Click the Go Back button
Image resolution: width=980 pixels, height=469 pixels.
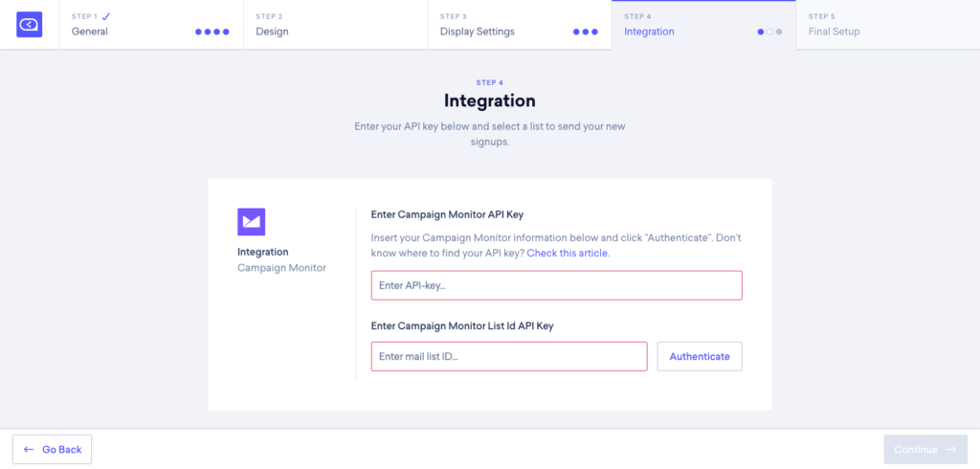[52, 450]
